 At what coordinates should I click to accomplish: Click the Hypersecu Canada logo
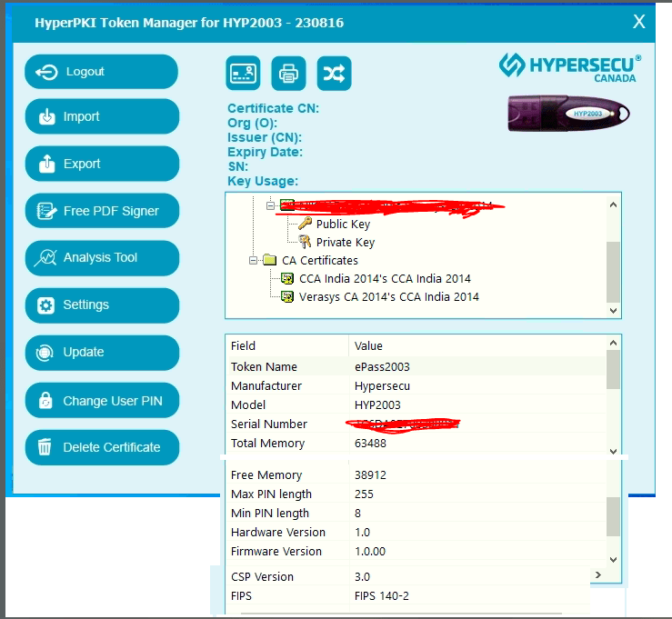tap(570, 67)
